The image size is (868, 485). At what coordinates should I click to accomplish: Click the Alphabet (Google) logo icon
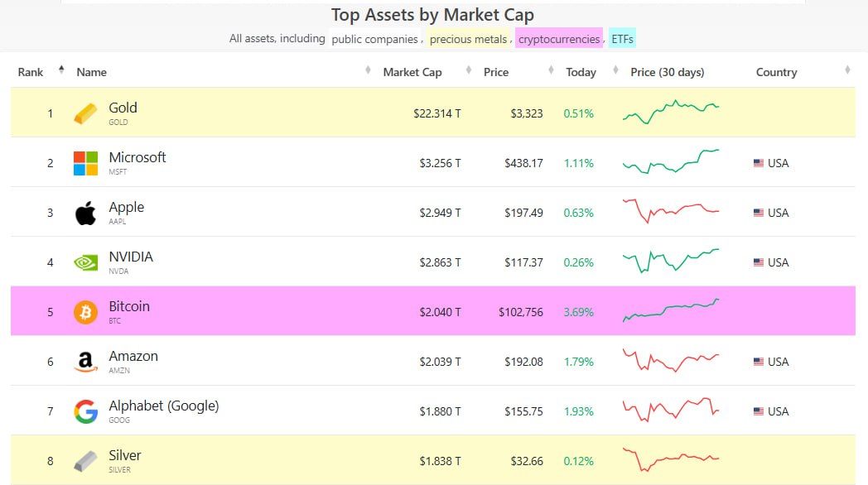click(x=86, y=411)
